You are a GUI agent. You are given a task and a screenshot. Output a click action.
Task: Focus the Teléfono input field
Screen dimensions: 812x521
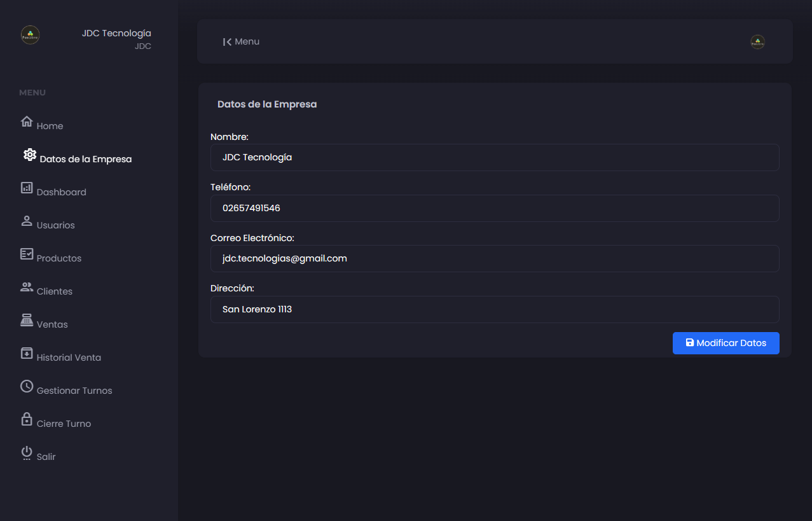(494, 208)
